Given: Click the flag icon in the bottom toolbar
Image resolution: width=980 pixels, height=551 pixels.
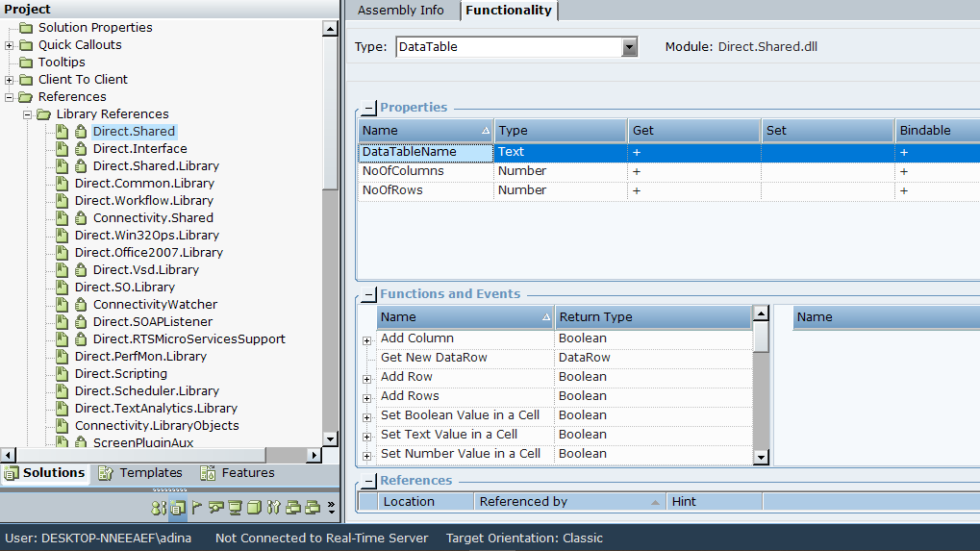Looking at the screenshot, I should click(x=197, y=507).
